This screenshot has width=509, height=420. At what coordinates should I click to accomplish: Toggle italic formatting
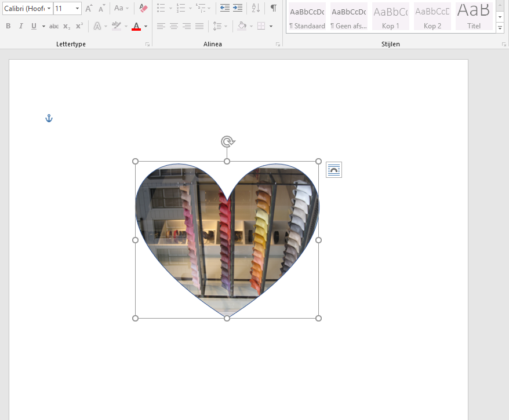[x=21, y=26]
